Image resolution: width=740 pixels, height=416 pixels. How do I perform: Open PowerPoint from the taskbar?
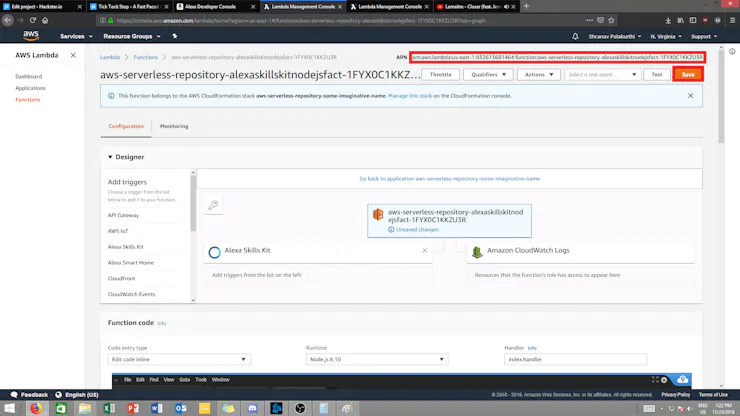click(133, 408)
